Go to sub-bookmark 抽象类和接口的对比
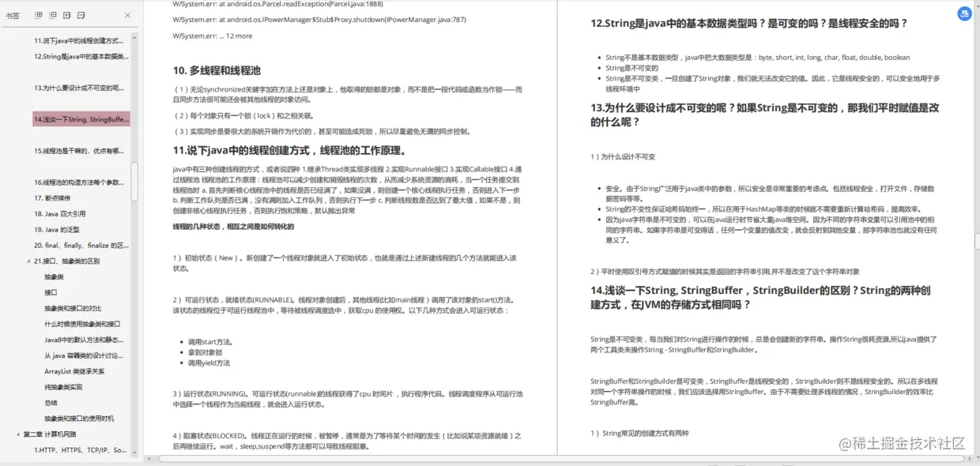Screen dimensions: 980x466 coord(73,308)
